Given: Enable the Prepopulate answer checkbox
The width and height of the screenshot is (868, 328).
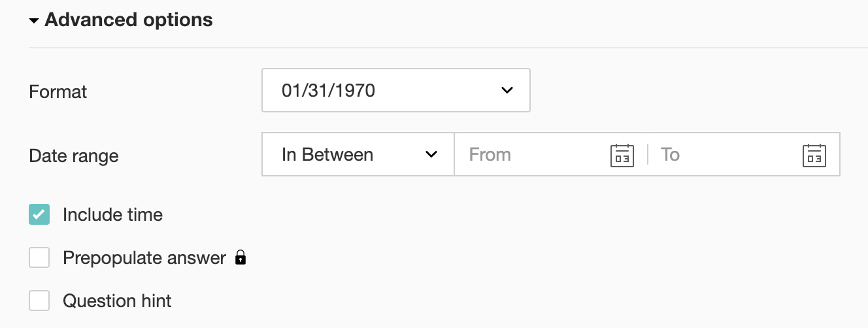Looking at the screenshot, I should click(39, 257).
